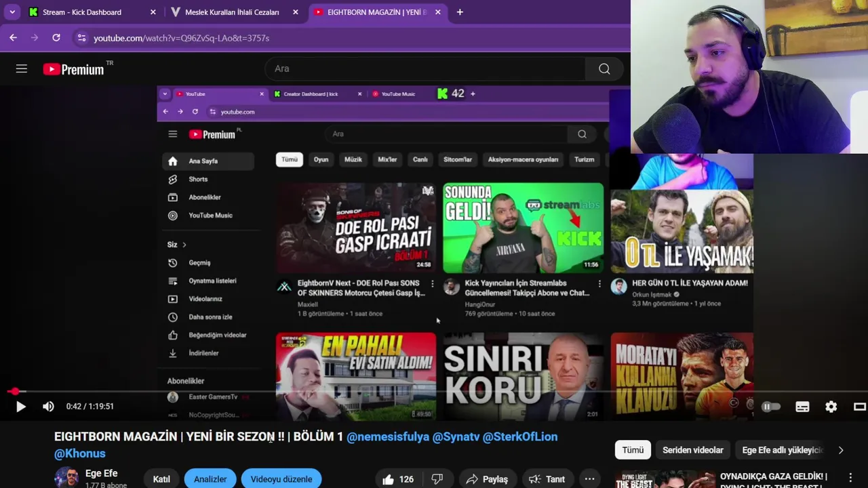Click the Videolarınız icon row
868x488 pixels.
pyautogui.click(x=209, y=299)
